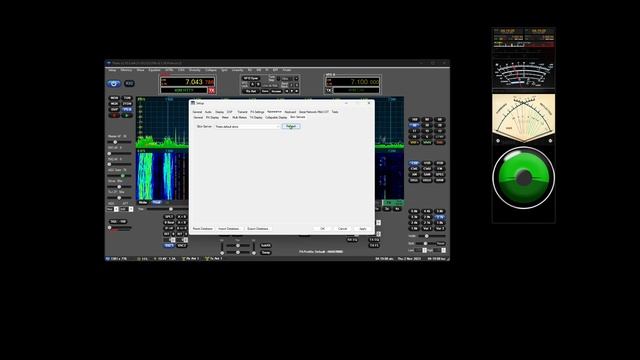This screenshot has height=360, width=640.
Task: Click OK in the Setup dialog
Action: 322,229
